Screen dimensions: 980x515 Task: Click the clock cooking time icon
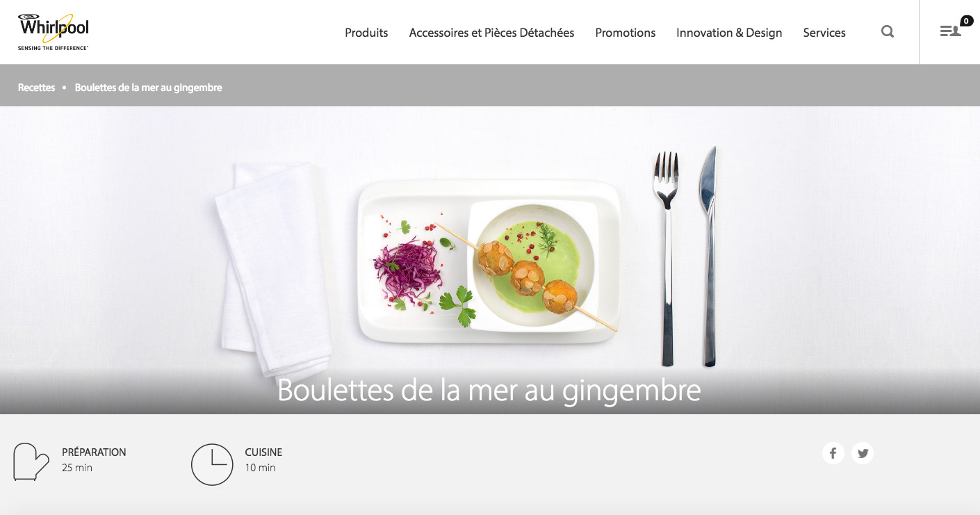212,464
